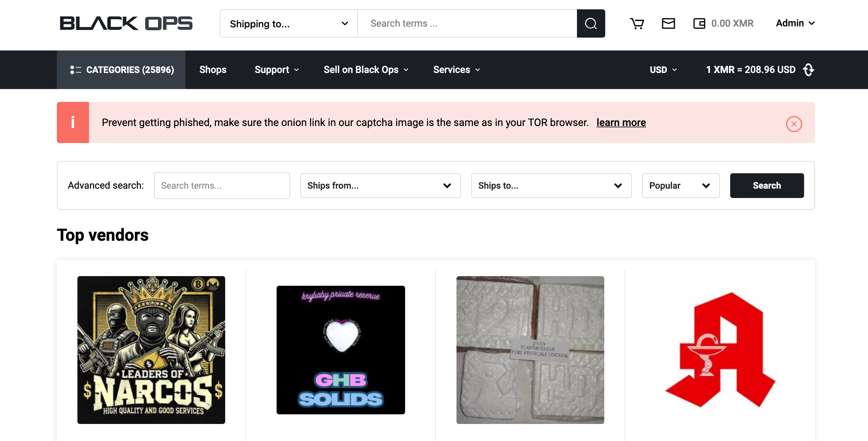Viewport: 868px width, 441px height.
Task: Open the Shipping to... dropdown
Action: click(x=288, y=23)
